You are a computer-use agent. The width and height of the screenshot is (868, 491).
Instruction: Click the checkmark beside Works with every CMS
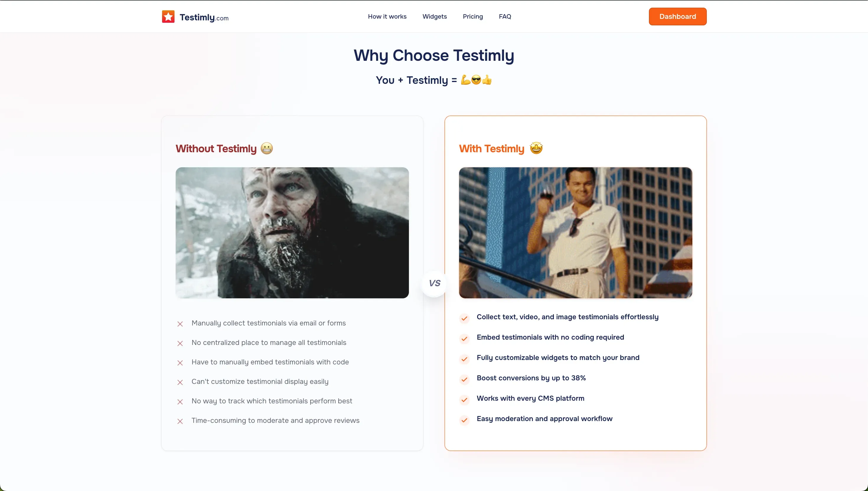pos(464,400)
